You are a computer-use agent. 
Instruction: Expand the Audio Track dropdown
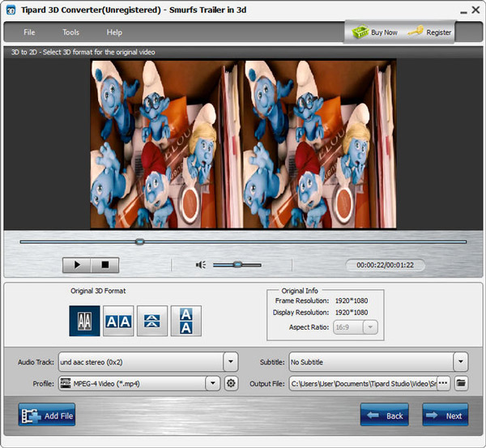tap(231, 361)
